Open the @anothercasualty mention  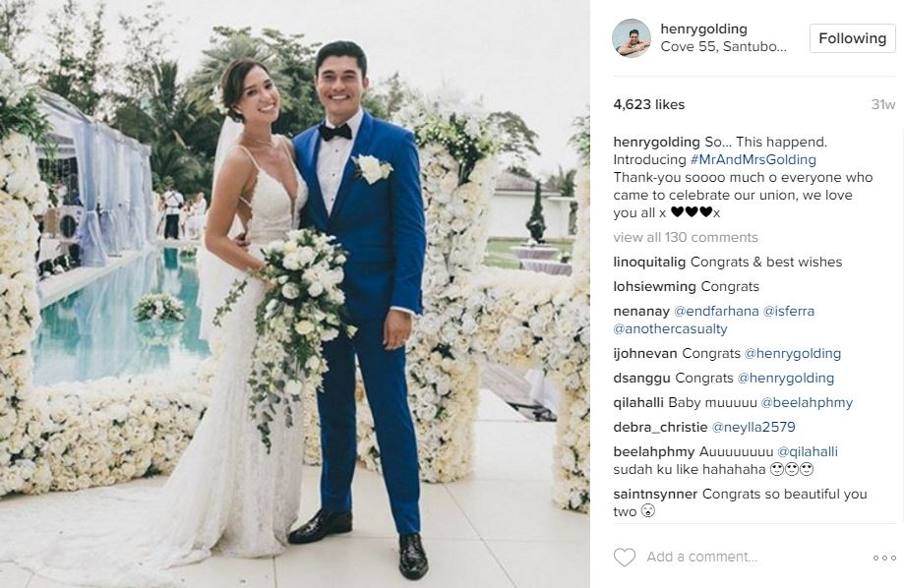[x=670, y=329]
